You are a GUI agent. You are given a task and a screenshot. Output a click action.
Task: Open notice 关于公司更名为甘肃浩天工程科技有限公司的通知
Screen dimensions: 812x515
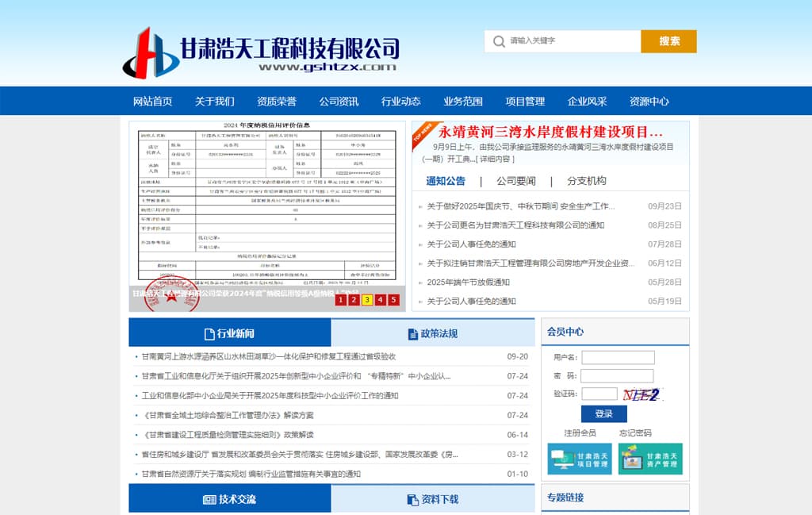515,225
